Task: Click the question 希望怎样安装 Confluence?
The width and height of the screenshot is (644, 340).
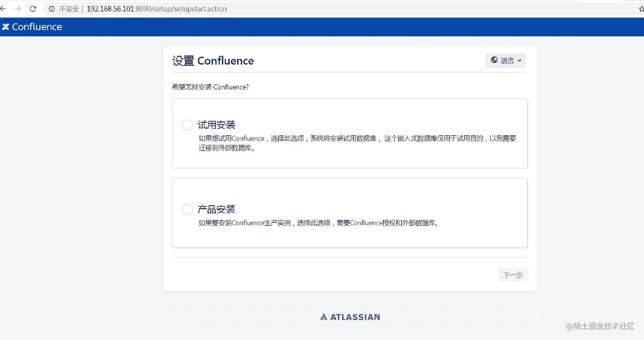Action: pyautogui.click(x=210, y=87)
